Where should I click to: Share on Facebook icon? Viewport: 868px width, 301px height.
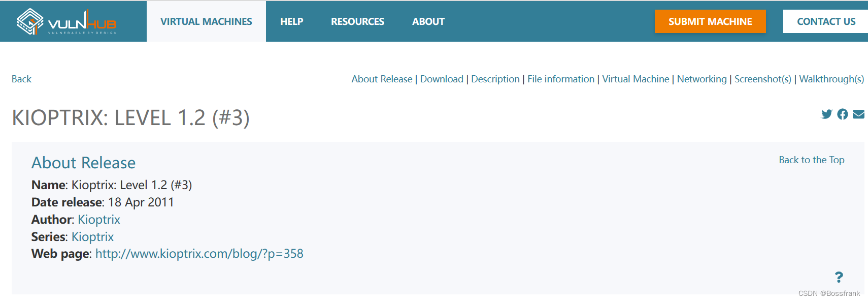point(843,114)
